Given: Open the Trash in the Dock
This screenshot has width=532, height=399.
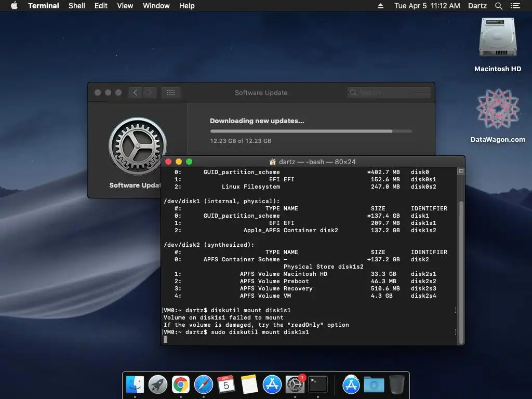Looking at the screenshot, I should (396, 384).
